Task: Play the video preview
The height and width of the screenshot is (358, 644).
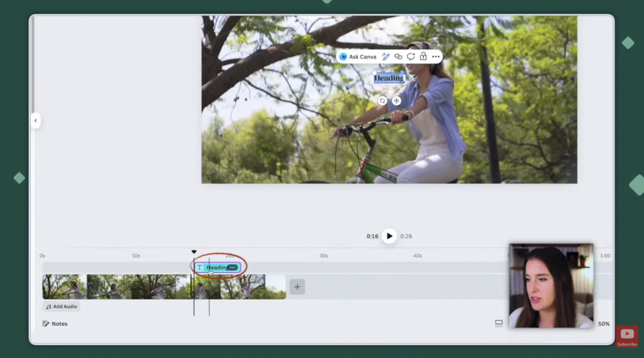Action: [389, 236]
